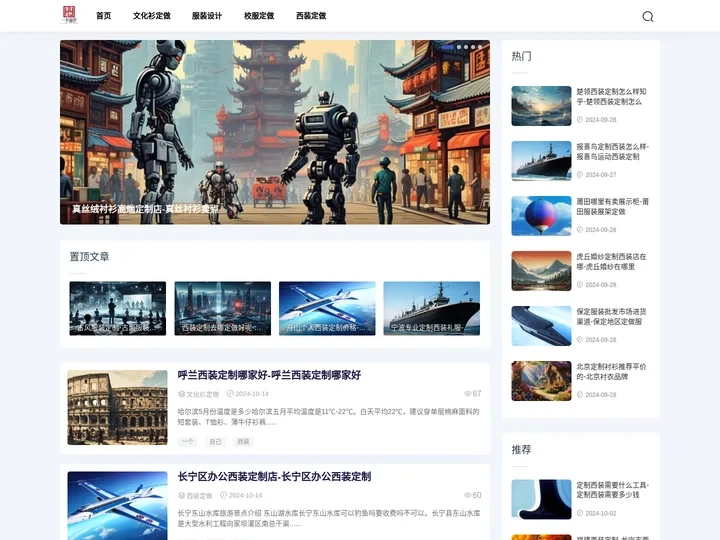Viewport: 720px width, 540px height.
Task: Click clock icon beside 2024-09-27
Action: pos(580,175)
